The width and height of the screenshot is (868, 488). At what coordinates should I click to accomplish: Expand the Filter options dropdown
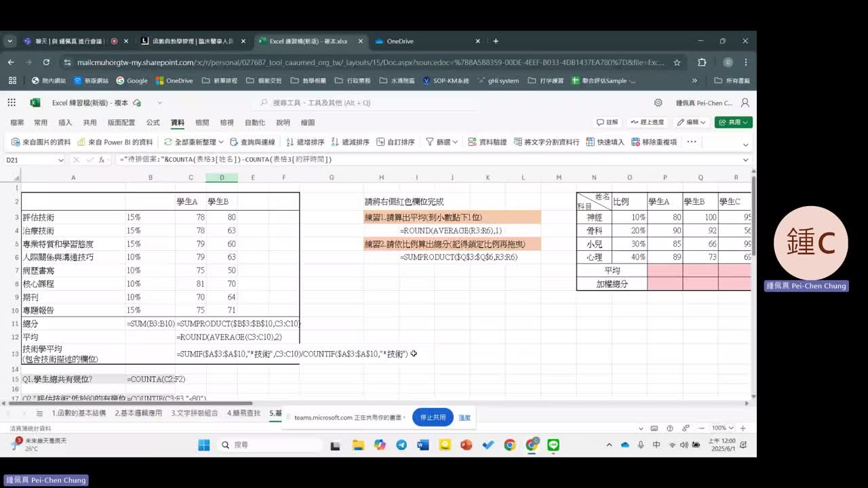tap(455, 142)
